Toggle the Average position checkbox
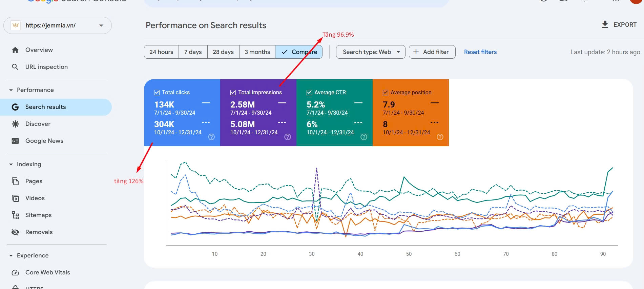This screenshot has width=644, height=289. pos(386,93)
